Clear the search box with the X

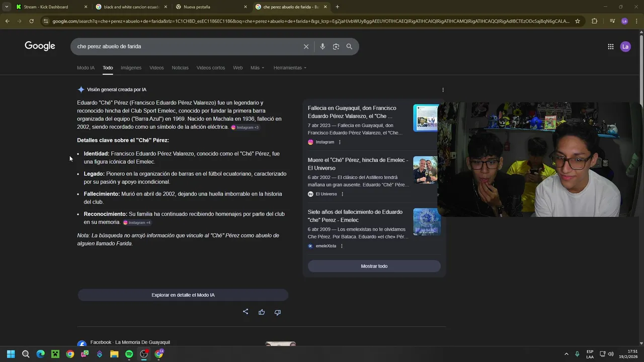point(306,46)
